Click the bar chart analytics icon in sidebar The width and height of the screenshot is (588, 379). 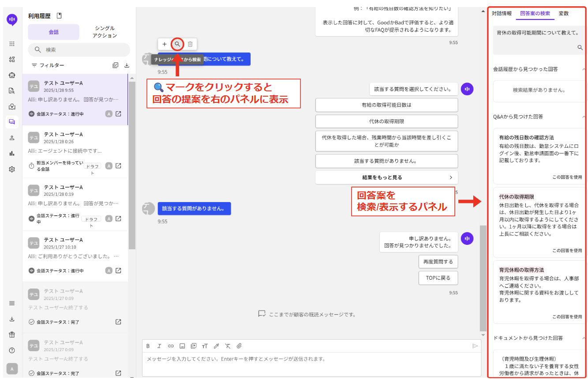point(12,153)
